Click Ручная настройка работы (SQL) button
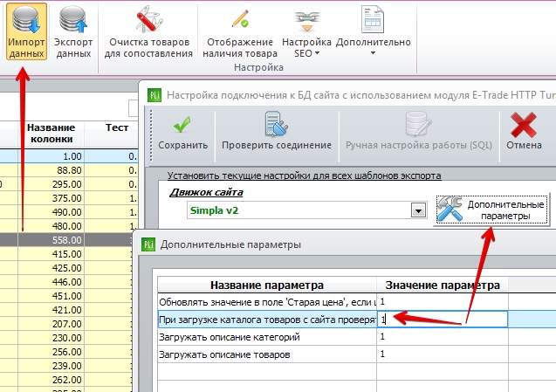Image resolution: width=556 pixels, height=392 pixels. [419, 133]
